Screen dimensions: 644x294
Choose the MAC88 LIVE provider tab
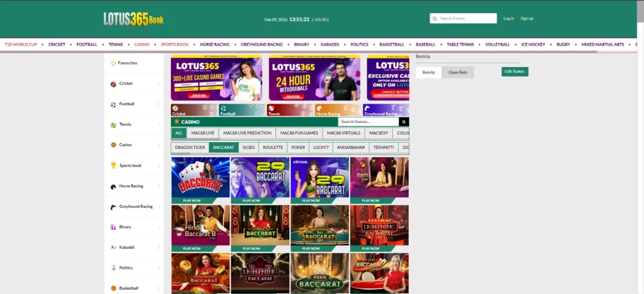point(203,133)
